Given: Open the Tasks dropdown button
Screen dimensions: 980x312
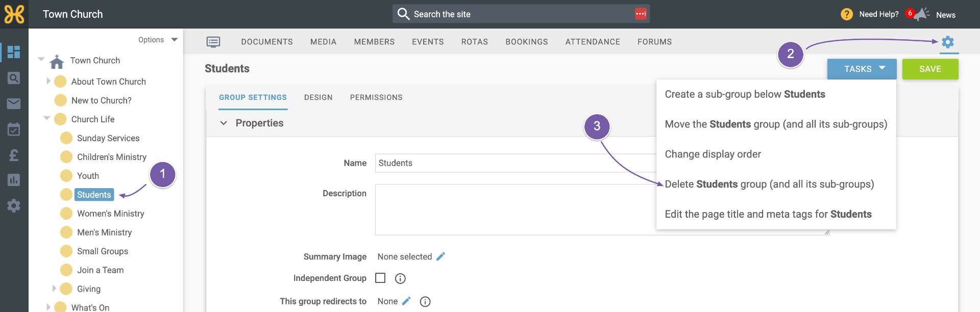Looking at the screenshot, I should [x=862, y=69].
